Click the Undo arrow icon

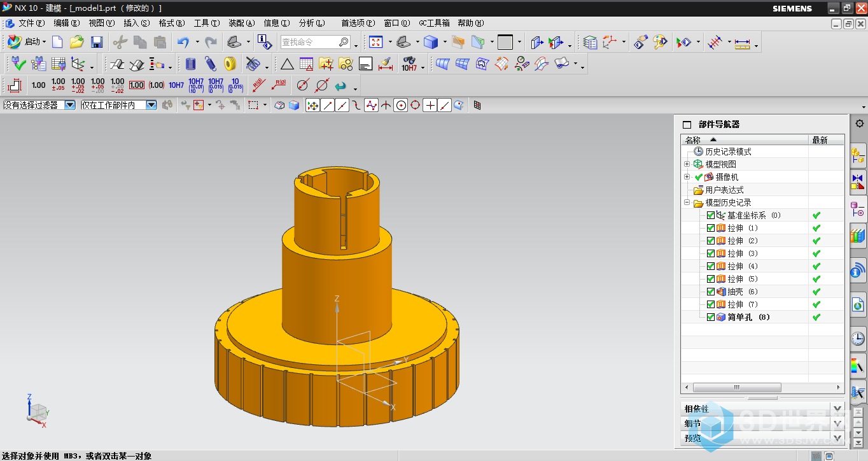[183, 42]
